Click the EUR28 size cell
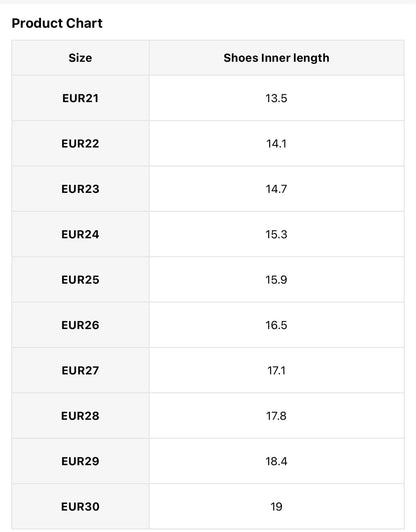The image size is (416, 532). pos(80,416)
